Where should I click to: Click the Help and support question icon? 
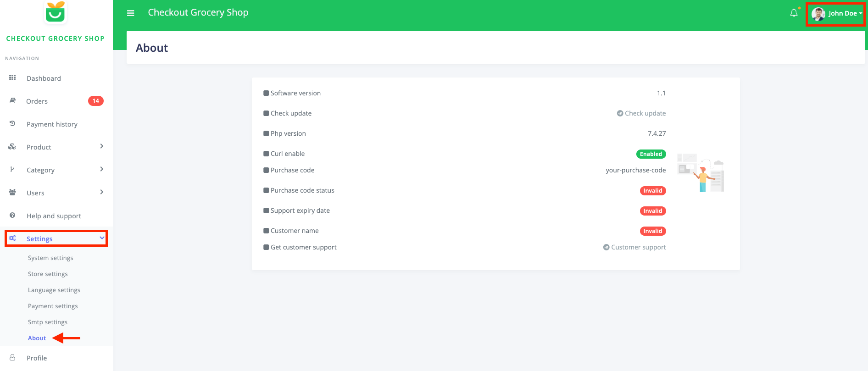coord(12,215)
